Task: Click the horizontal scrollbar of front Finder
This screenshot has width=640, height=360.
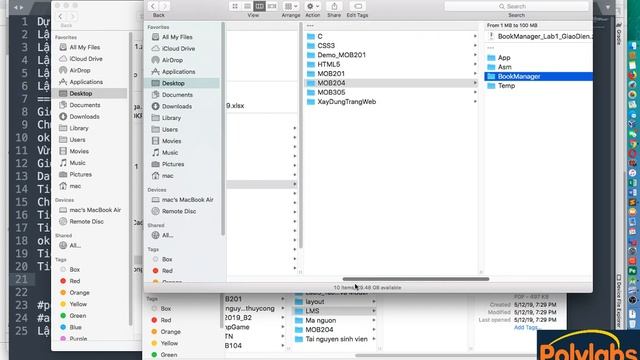Action: (416, 279)
